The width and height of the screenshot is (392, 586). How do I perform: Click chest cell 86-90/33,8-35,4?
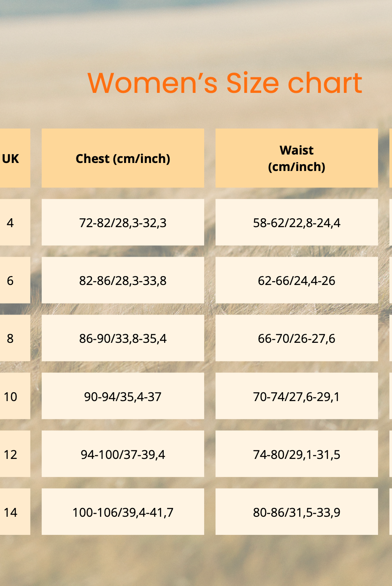coord(123,338)
